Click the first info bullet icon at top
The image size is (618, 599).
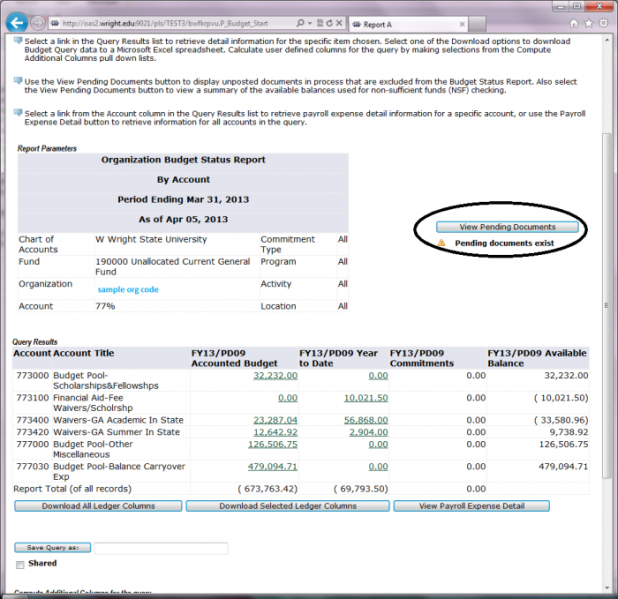pos(18,41)
